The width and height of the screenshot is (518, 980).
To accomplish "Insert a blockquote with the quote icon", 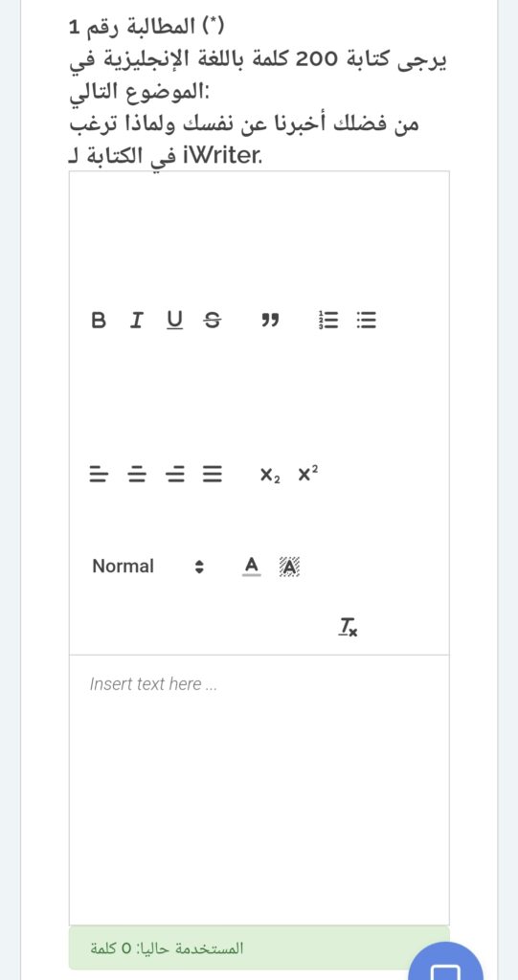I will (x=270, y=322).
